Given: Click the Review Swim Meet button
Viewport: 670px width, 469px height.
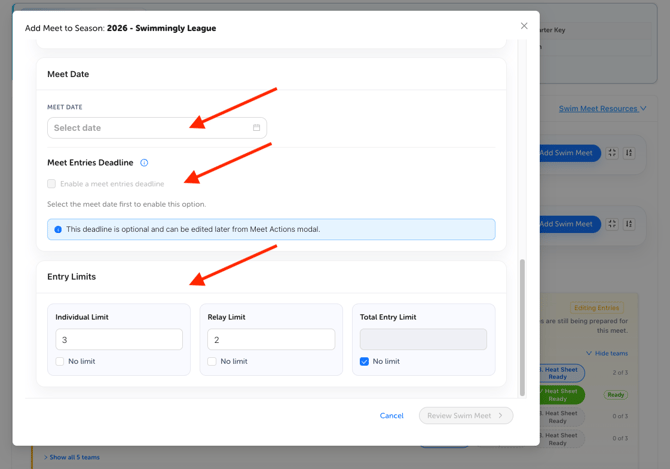Looking at the screenshot, I should (466, 416).
